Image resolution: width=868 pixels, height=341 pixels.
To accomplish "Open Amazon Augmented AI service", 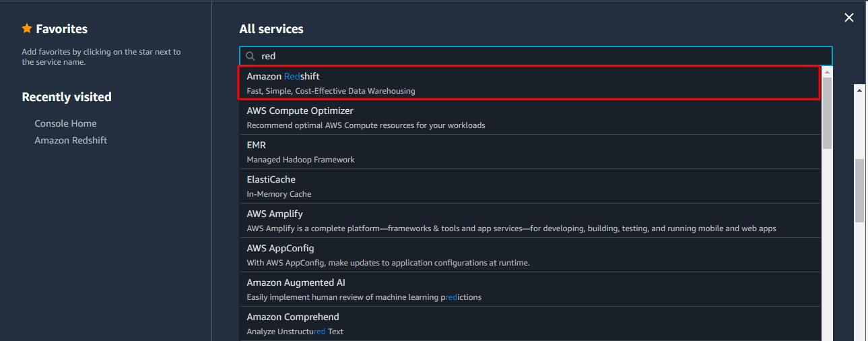I will pyautogui.click(x=530, y=289).
